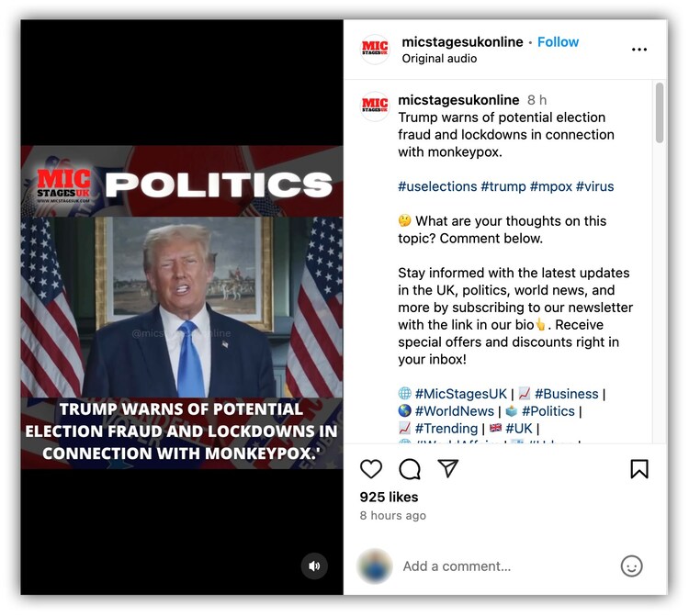Click the Trump video to pause playback
The image size is (689, 616).
tap(182, 307)
